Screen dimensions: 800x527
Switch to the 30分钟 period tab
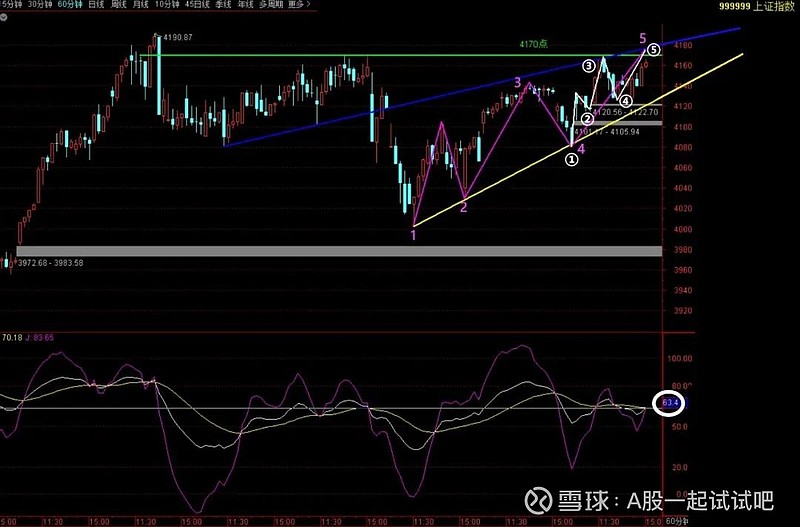(x=39, y=5)
